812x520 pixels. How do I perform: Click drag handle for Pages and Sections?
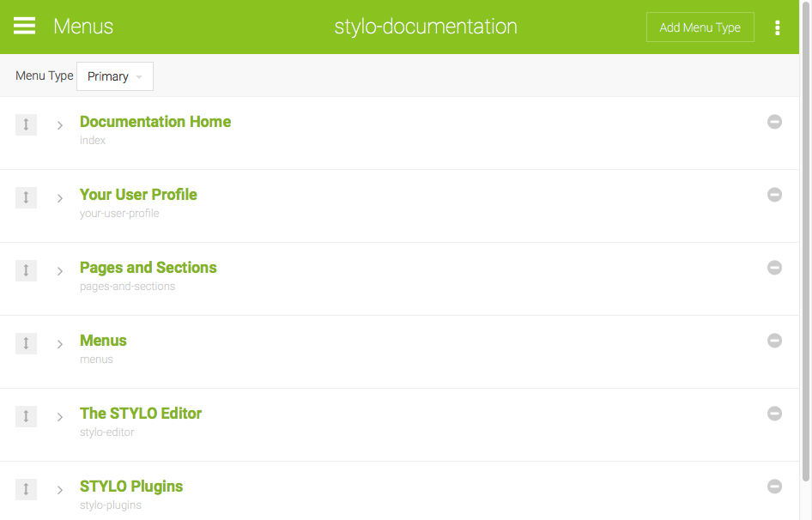(26, 271)
